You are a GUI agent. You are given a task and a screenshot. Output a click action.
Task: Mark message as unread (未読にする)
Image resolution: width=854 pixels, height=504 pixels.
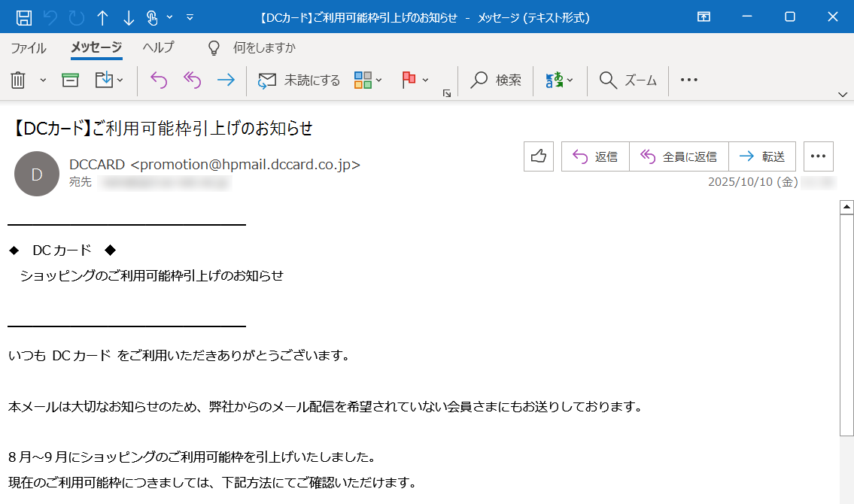[299, 80]
